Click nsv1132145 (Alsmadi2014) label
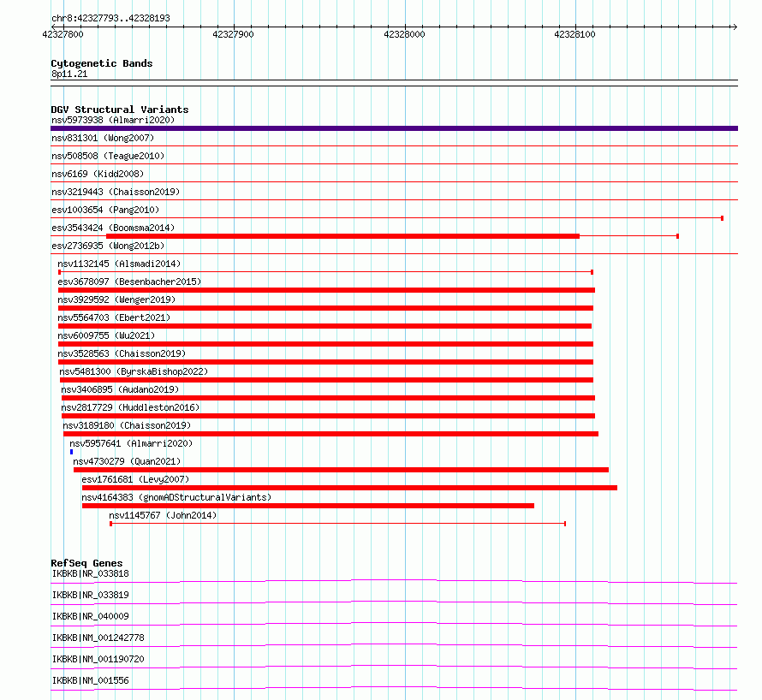The height and width of the screenshot is (700, 762). (119, 264)
